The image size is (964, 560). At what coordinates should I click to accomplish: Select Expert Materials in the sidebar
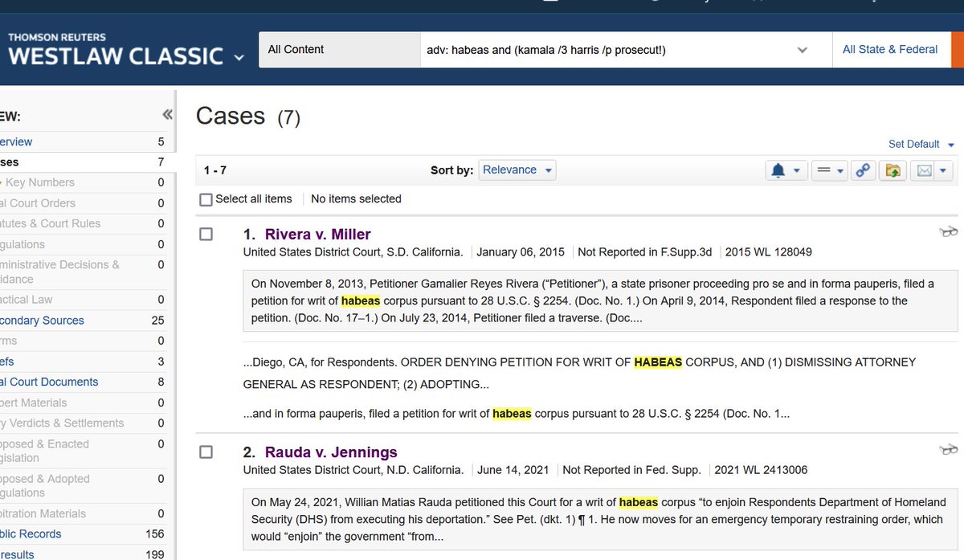click(x=34, y=403)
